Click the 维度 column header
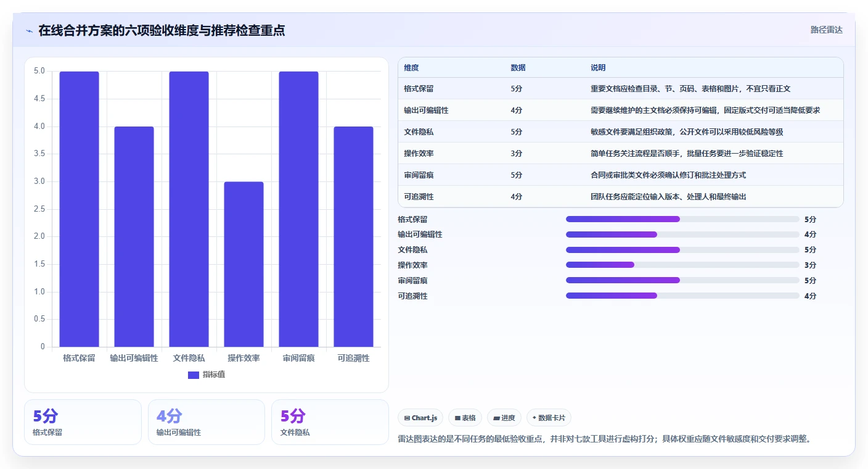868x469 pixels. pos(411,68)
